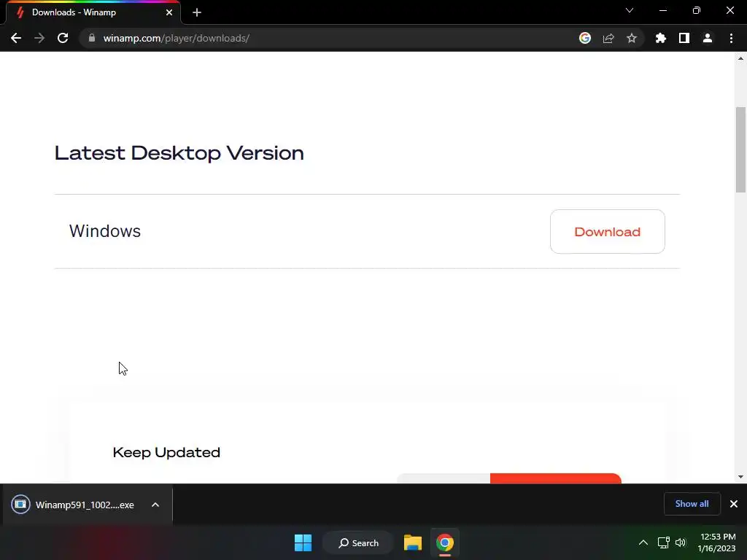
Task: Click the scrollbar down arrow
Action: pyautogui.click(x=740, y=477)
